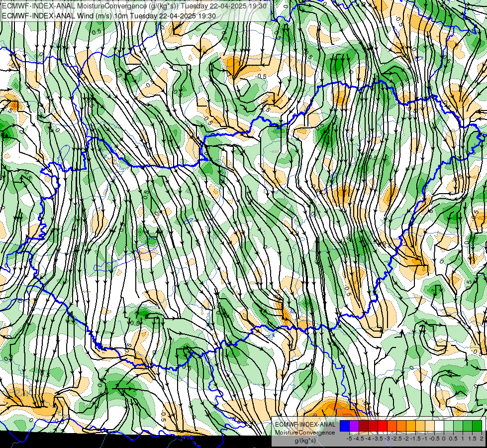Click the legend label 'MoistureConvergence'
Image resolution: width=487 pixels, height=448 pixels.
coord(305,433)
